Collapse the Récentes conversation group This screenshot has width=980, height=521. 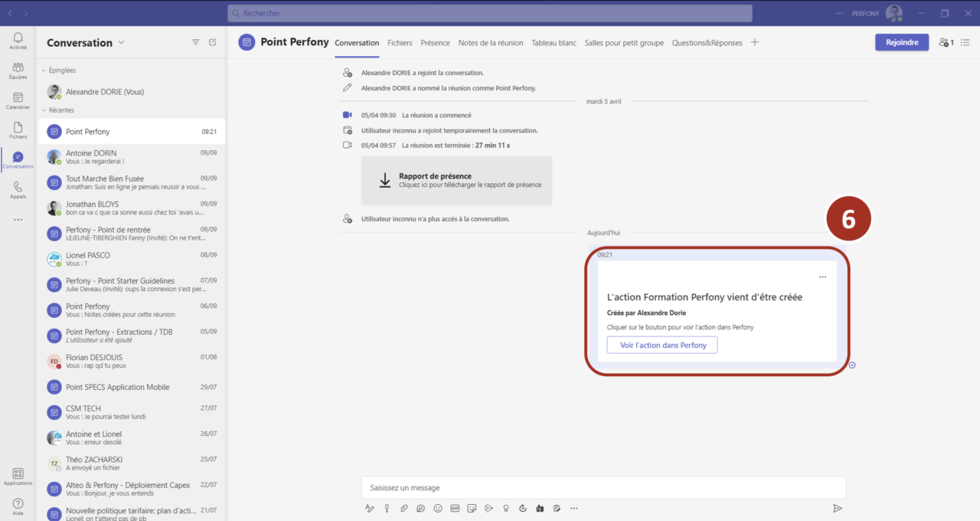pyautogui.click(x=63, y=112)
